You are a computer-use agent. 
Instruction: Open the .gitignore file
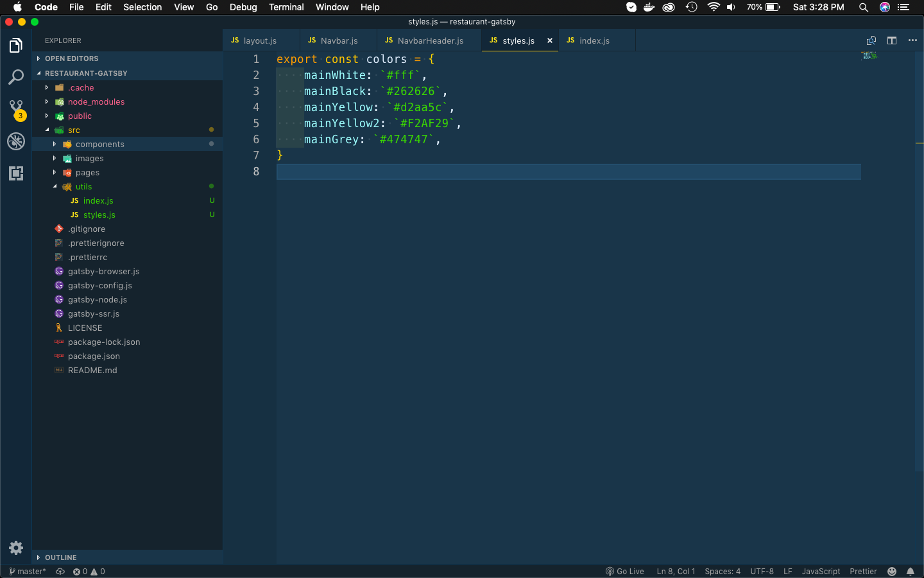coord(127,229)
